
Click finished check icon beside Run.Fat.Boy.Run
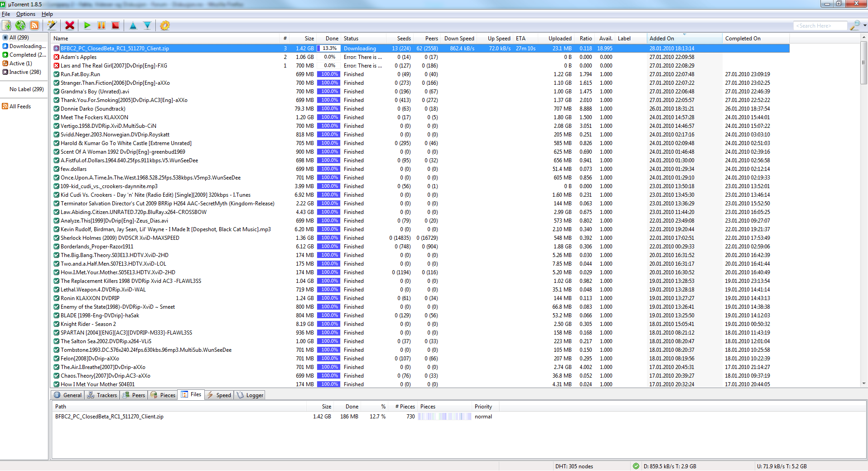click(57, 74)
